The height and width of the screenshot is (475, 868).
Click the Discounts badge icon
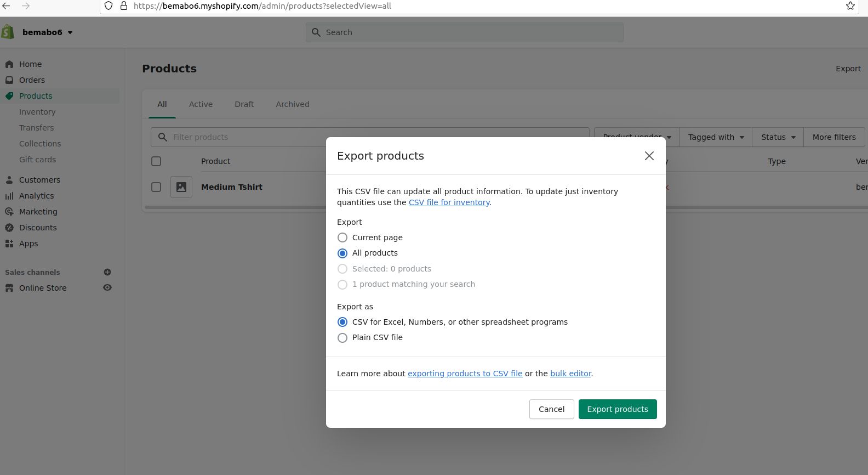click(9, 228)
